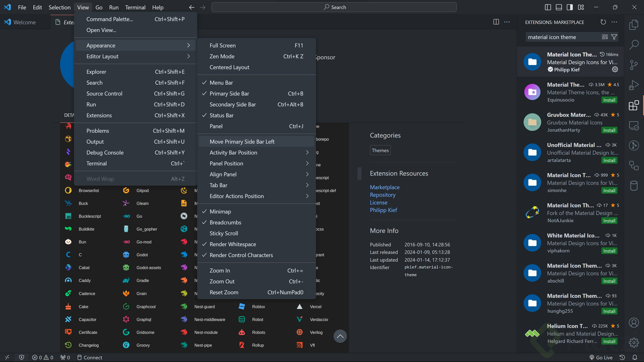The image size is (644, 362).
Task: Open the Repository resource link
Action: (x=383, y=195)
